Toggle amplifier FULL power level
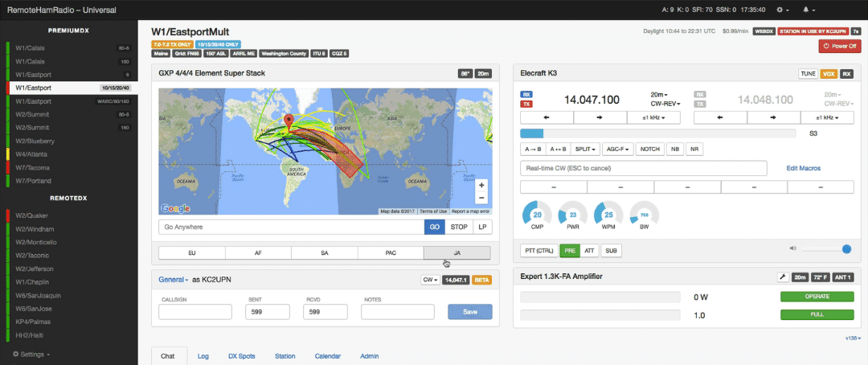 [817, 314]
